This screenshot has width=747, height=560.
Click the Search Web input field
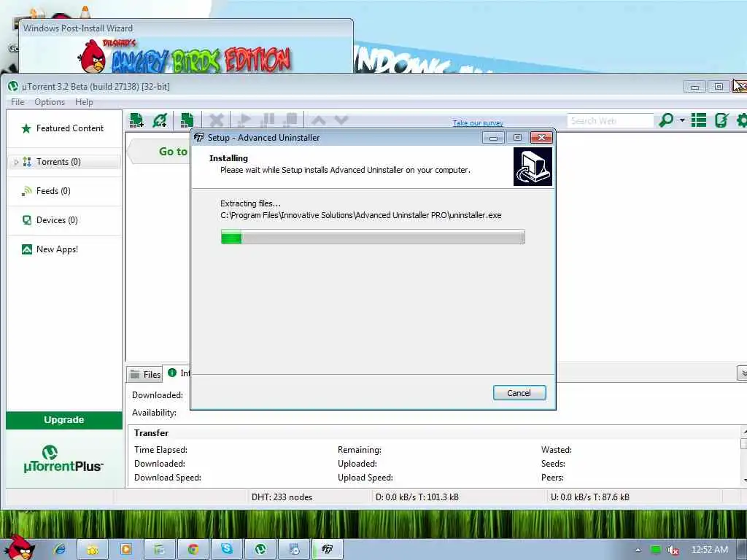click(x=610, y=121)
